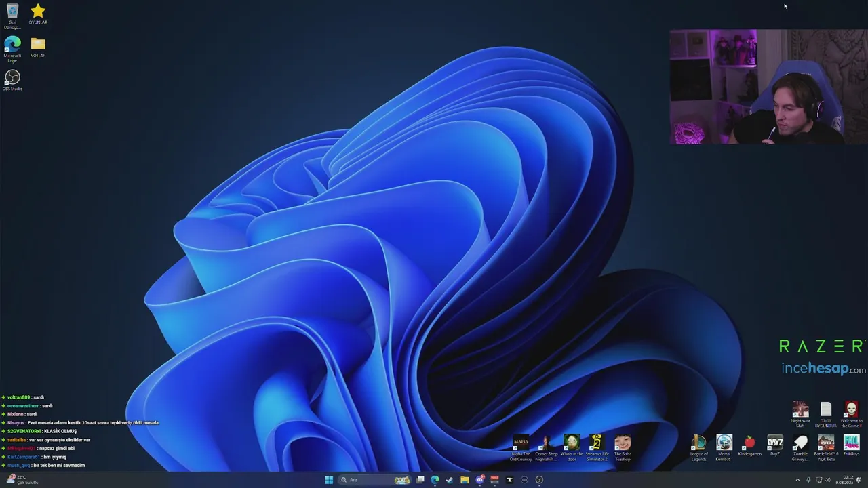868x488 pixels.
Task: Open File Explorer on the taskbar
Action: (465, 480)
